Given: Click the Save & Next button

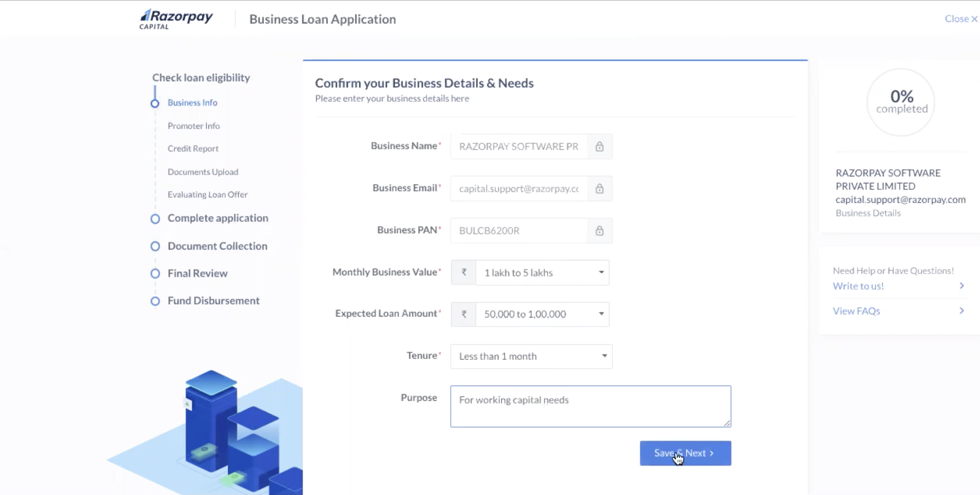Looking at the screenshot, I should click(x=685, y=453).
